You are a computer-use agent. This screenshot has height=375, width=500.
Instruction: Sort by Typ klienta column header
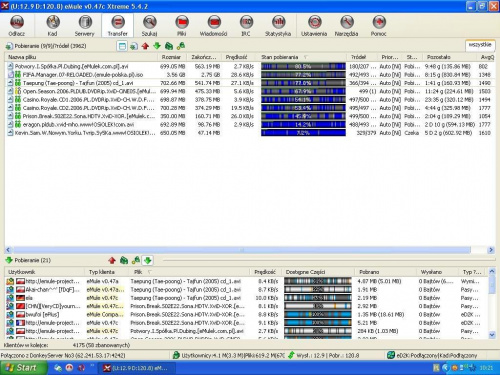(107, 272)
